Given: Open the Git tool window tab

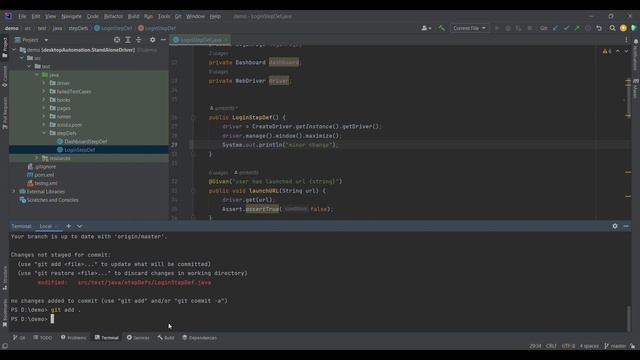Looking at the screenshot, I should 19,338.
